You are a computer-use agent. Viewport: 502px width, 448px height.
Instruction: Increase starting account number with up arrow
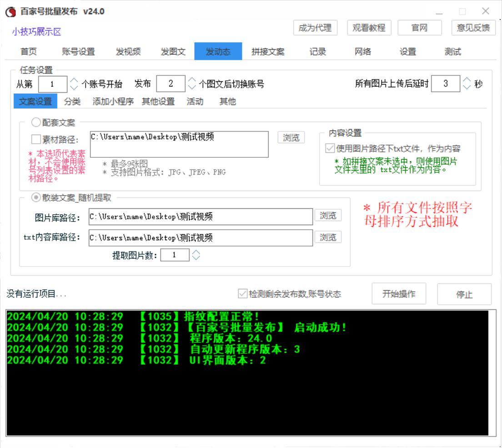[74, 81]
